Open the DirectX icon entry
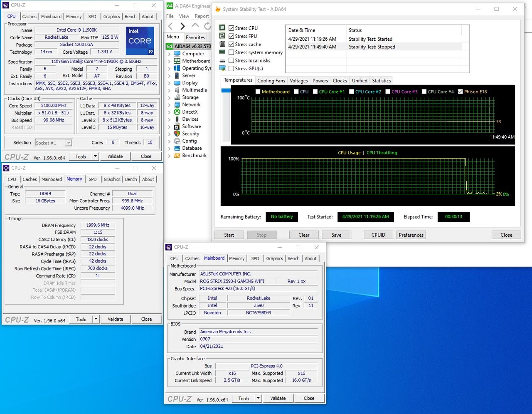 (x=177, y=112)
